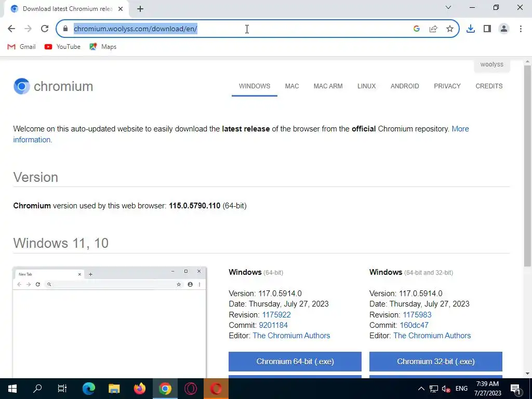
Task: Open File Explorer from taskbar
Action: [x=114, y=389]
